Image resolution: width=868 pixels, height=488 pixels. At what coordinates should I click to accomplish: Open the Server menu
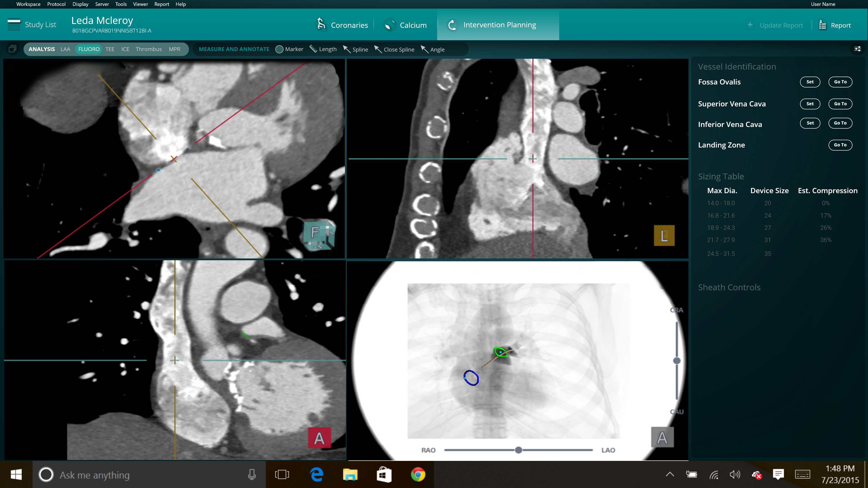point(102,4)
